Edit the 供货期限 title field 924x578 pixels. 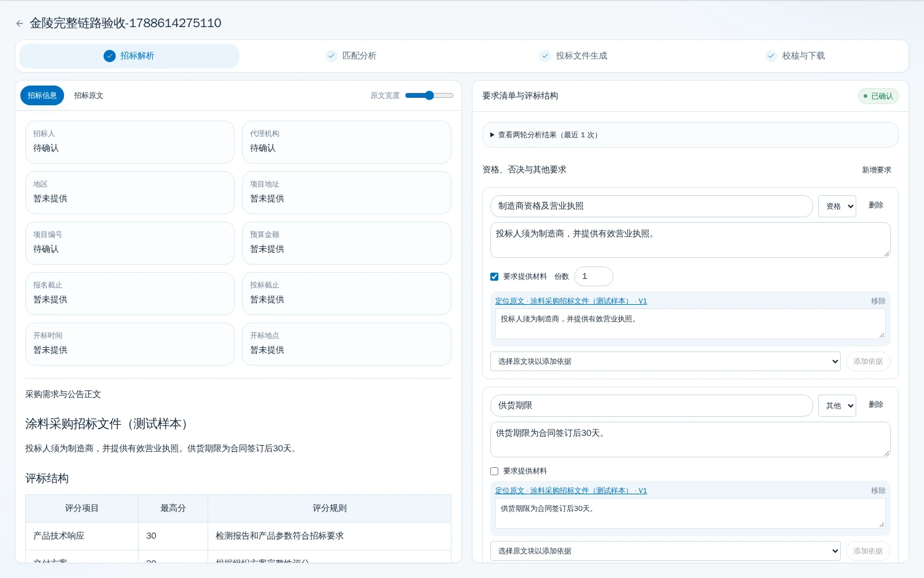(x=651, y=406)
